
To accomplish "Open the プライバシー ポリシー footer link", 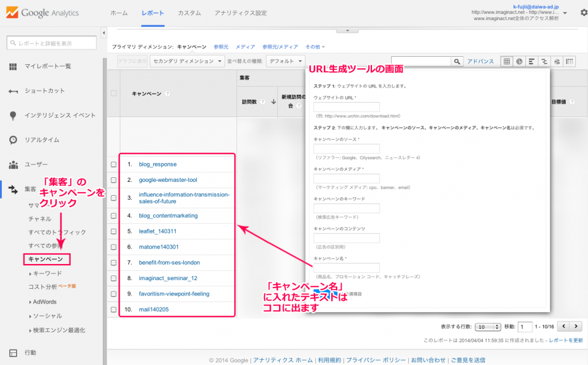I will [376, 360].
